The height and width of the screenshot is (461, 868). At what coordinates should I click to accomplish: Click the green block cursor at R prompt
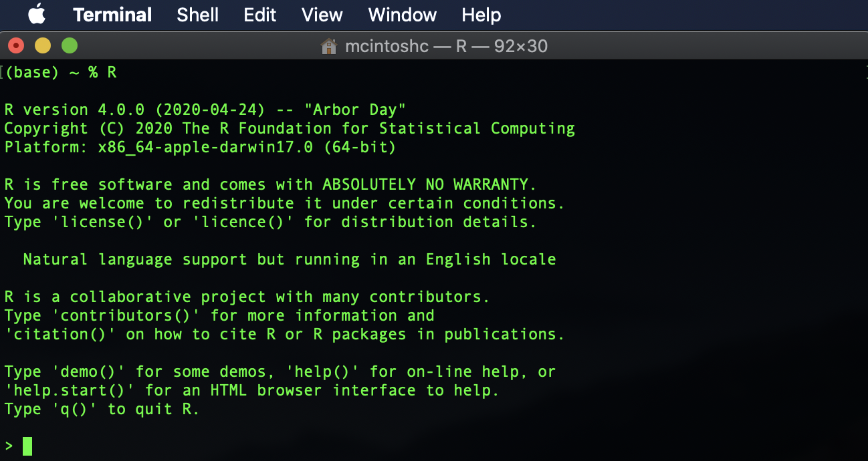click(x=27, y=446)
